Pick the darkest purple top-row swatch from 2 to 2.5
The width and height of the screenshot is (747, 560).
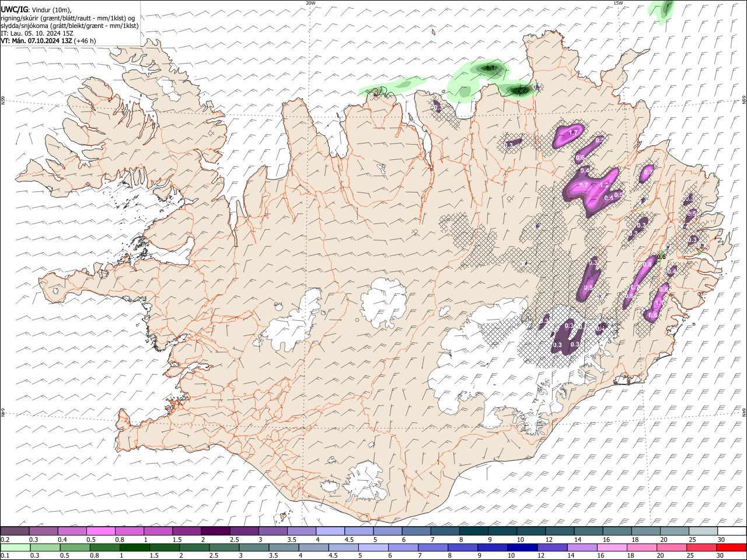(x=215, y=531)
